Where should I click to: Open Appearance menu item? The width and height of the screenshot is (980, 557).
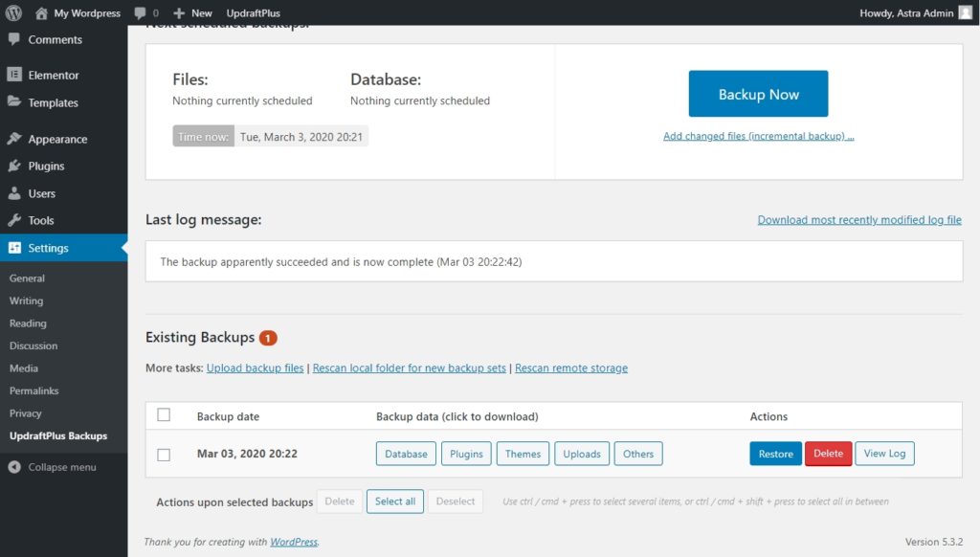pos(57,139)
